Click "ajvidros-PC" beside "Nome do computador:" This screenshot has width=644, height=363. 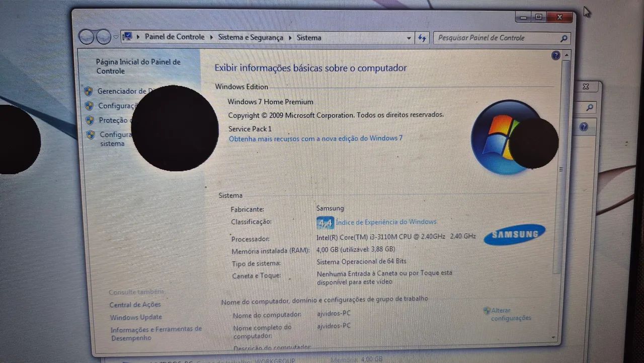coord(334,313)
